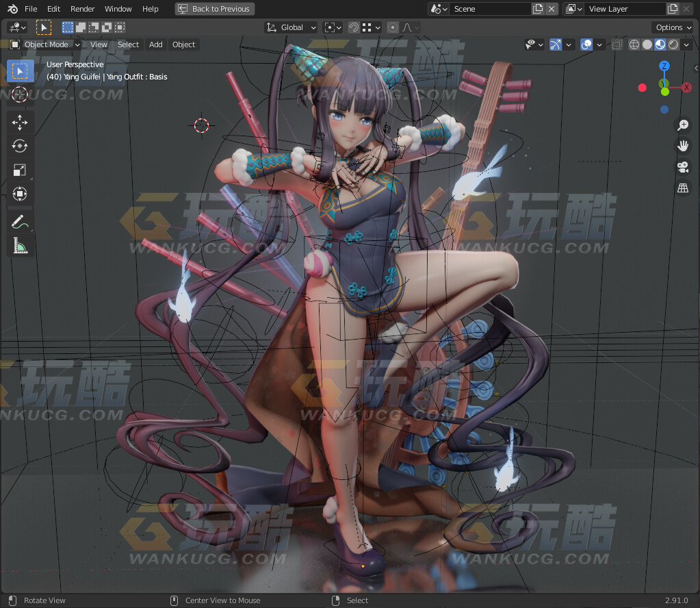Screen dimensions: 700x608
Task: Open the snapping element options dropdown
Action: click(x=372, y=27)
